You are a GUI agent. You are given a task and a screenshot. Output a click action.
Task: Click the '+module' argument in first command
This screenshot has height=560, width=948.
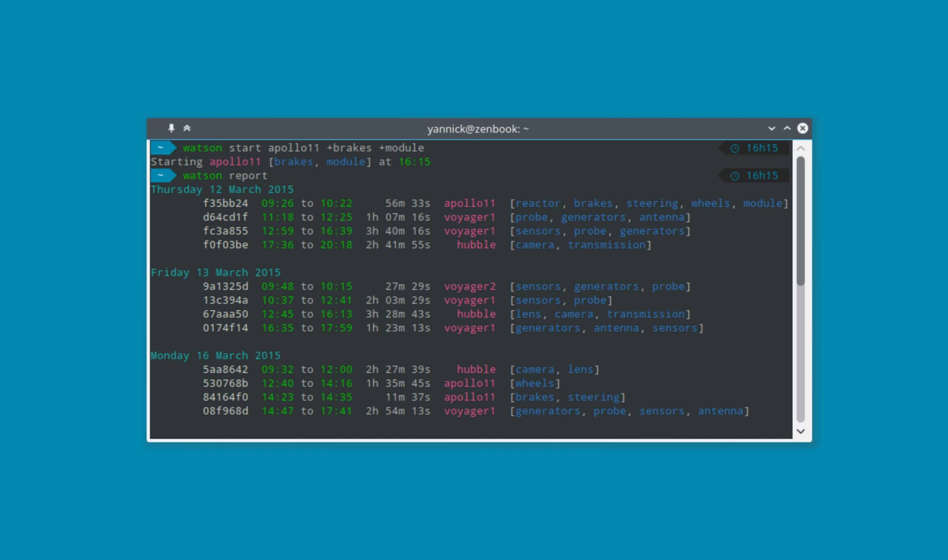click(x=401, y=148)
